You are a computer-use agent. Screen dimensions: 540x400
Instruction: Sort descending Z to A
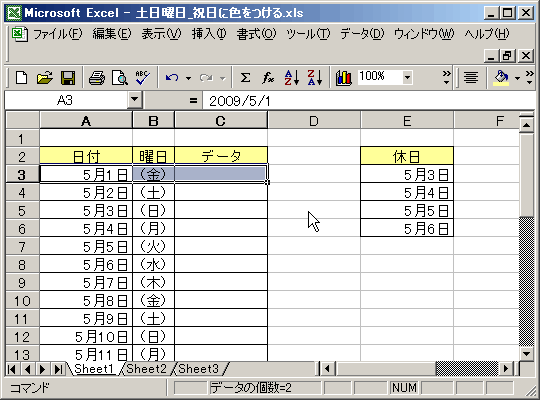click(x=315, y=78)
